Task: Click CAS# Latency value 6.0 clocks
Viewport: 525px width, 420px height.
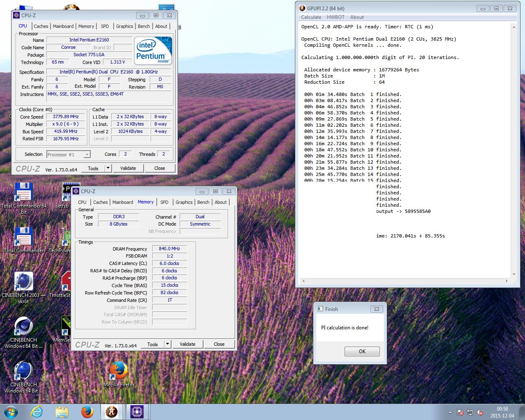Action: (169, 263)
